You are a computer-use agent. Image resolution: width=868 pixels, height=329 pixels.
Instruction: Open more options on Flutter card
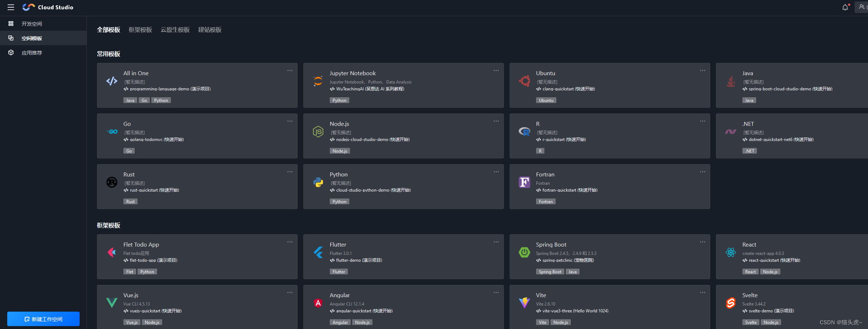(x=496, y=242)
